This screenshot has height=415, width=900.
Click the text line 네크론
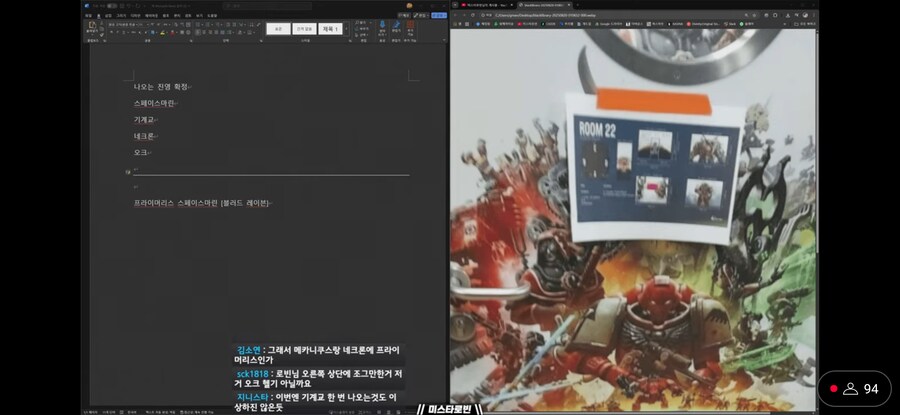[x=143, y=136]
